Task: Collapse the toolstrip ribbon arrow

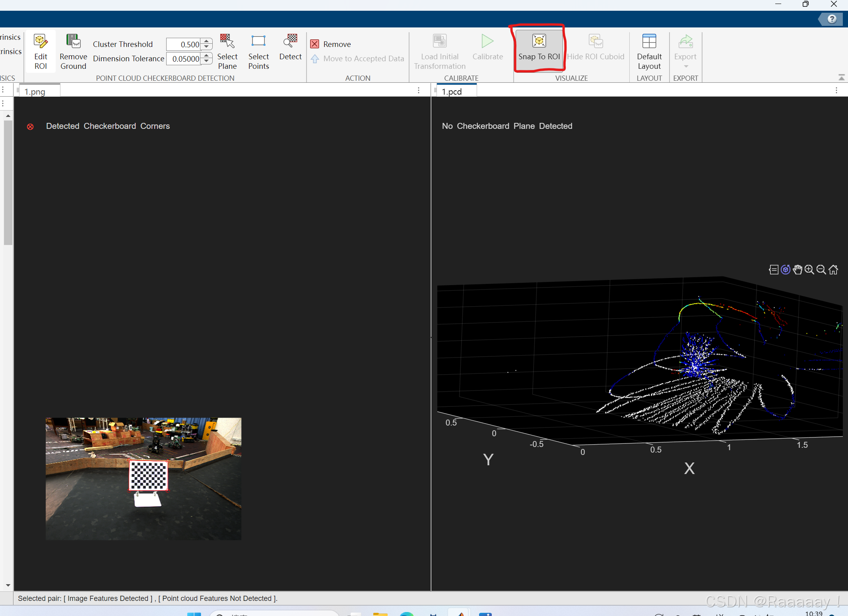Action: [x=841, y=77]
